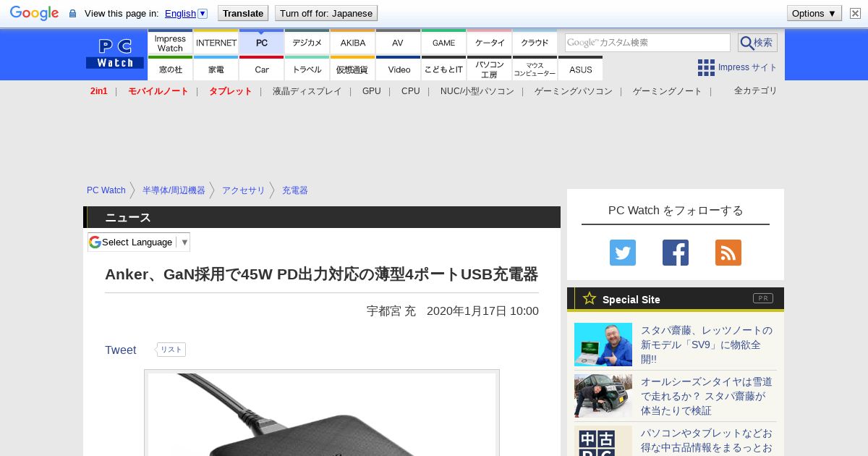
Task: Click the GPU category link
Action: tap(372, 91)
